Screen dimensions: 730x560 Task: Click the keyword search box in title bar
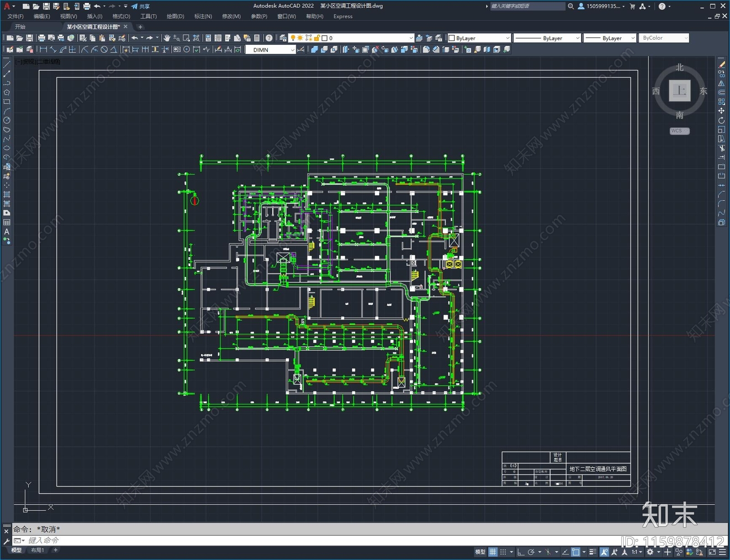(x=527, y=6)
